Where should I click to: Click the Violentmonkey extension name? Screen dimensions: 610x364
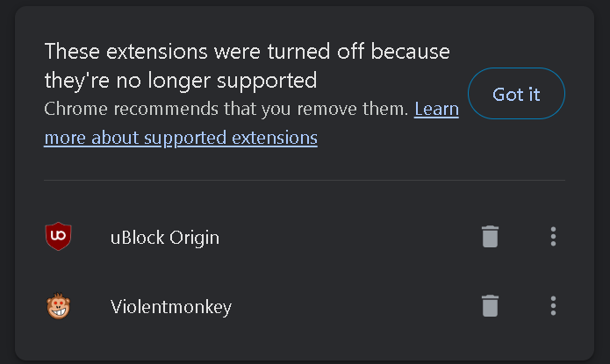coord(171,306)
